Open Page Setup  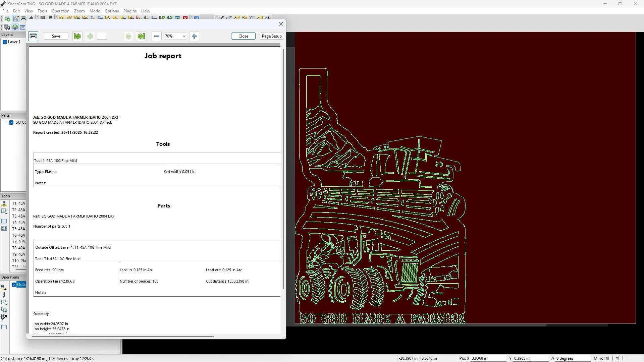pyautogui.click(x=272, y=36)
